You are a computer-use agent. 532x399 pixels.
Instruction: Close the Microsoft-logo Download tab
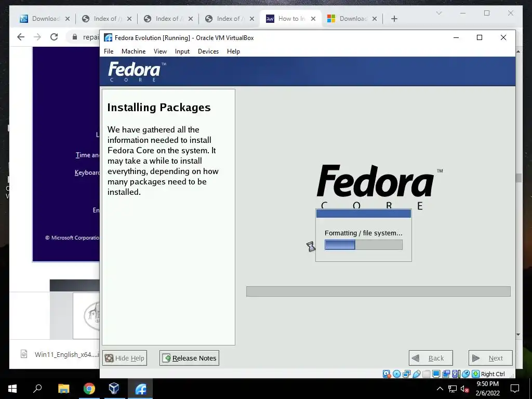click(375, 19)
